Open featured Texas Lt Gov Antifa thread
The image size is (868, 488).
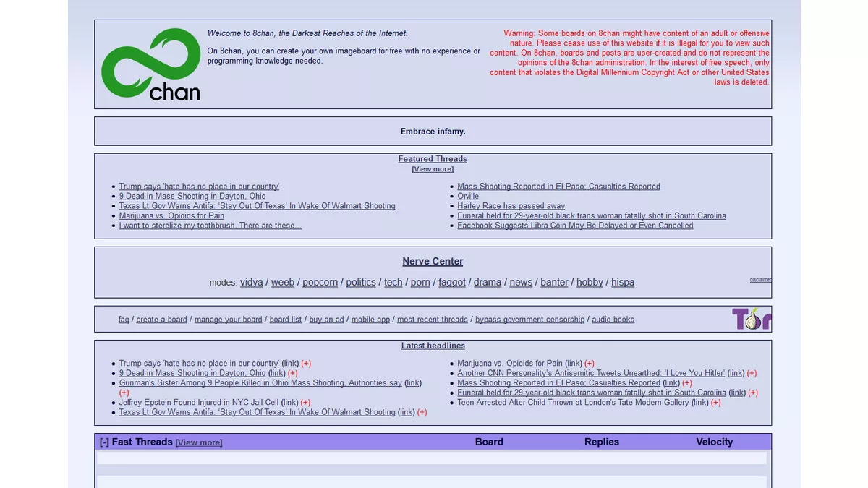258,206
